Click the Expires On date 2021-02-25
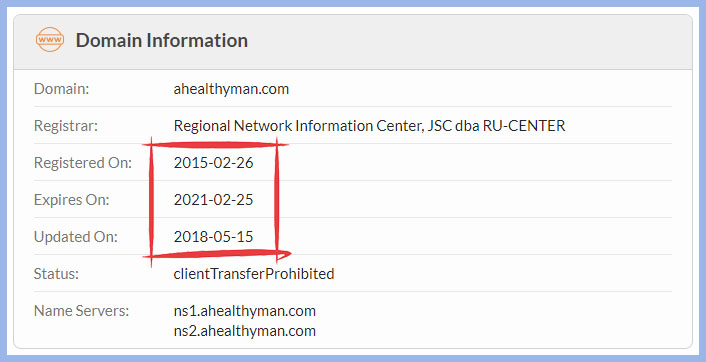Image resolution: width=706 pixels, height=362 pixels. point(213,199)
